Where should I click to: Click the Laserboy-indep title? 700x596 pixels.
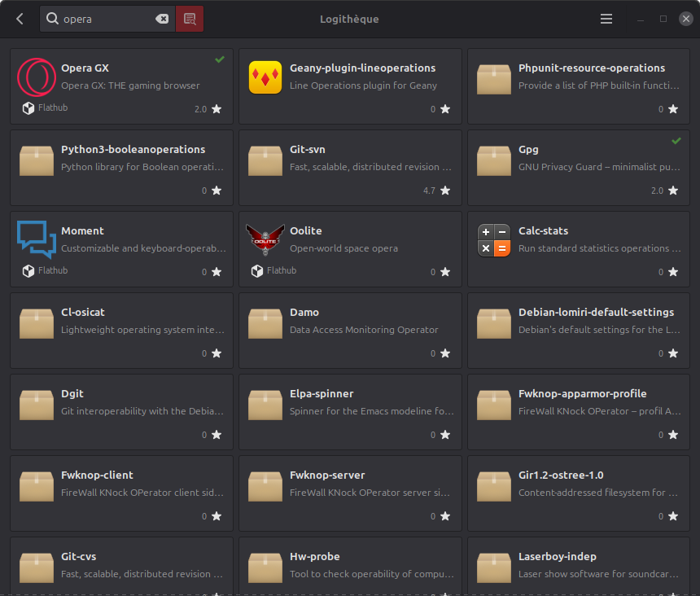tap(557, 557)
